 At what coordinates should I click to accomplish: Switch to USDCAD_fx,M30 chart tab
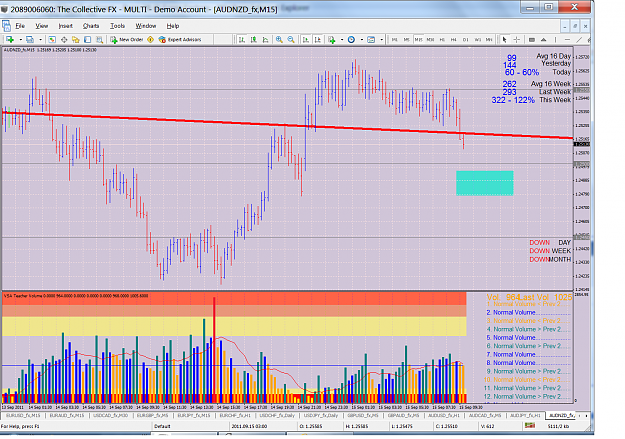tap(110, 415)
